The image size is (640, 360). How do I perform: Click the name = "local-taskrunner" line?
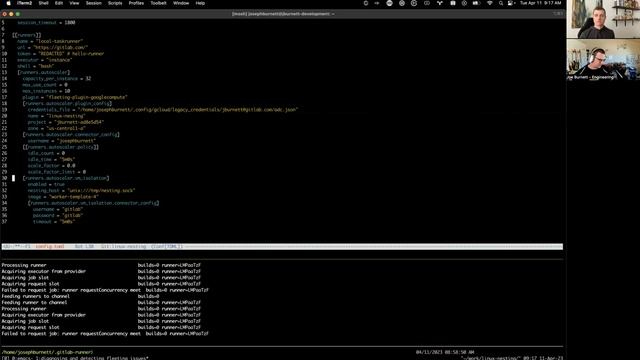[x=50, y=41]
